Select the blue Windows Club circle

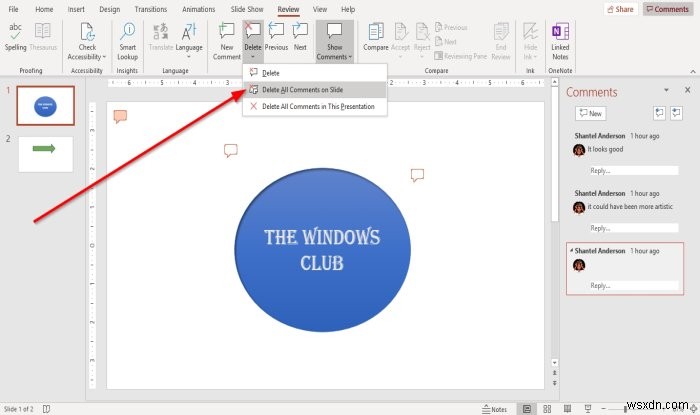[x=323, y=250]
